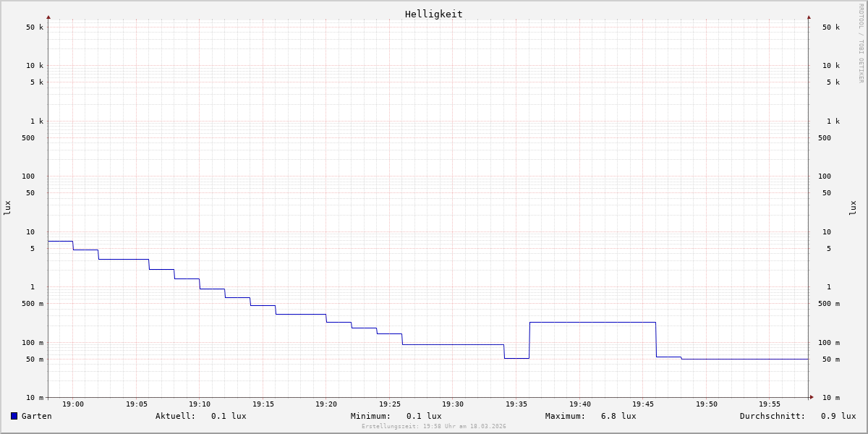868x434 pixels.
Task: Click the 19:00 time axis label
Action: (73, 404)
